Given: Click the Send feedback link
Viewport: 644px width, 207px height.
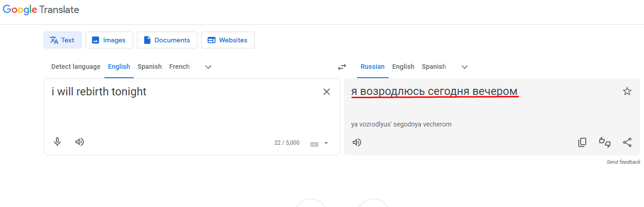Looking at the screenshot, I should 623,162.
